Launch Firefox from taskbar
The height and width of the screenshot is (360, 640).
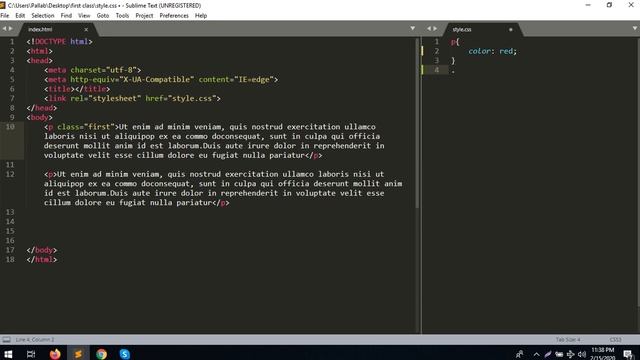(x=55, y=354)
